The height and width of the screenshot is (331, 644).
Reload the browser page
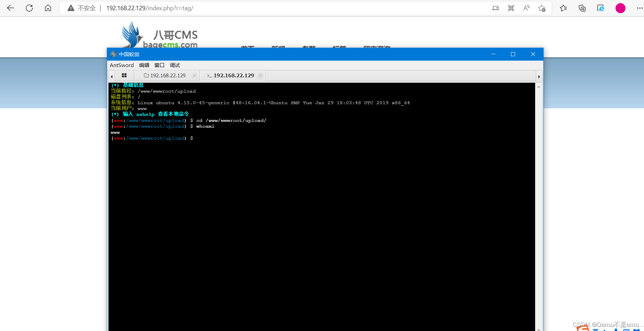click(x=29, y=8)
